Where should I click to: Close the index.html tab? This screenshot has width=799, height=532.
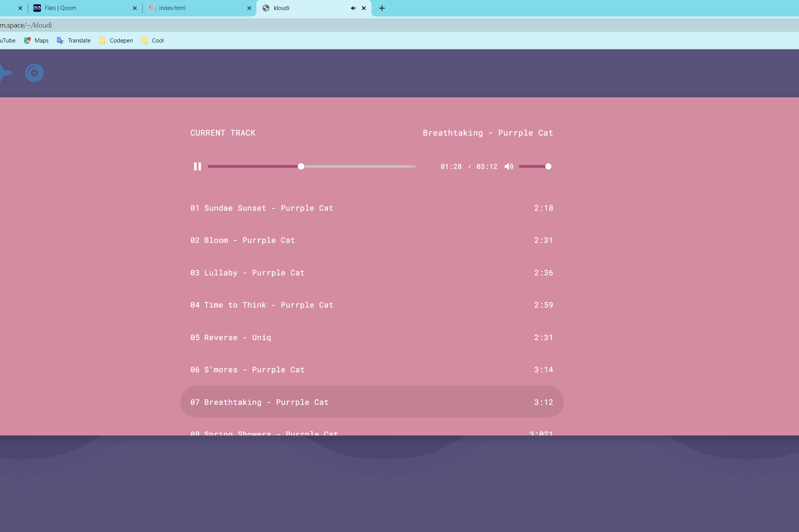point(249,8)
